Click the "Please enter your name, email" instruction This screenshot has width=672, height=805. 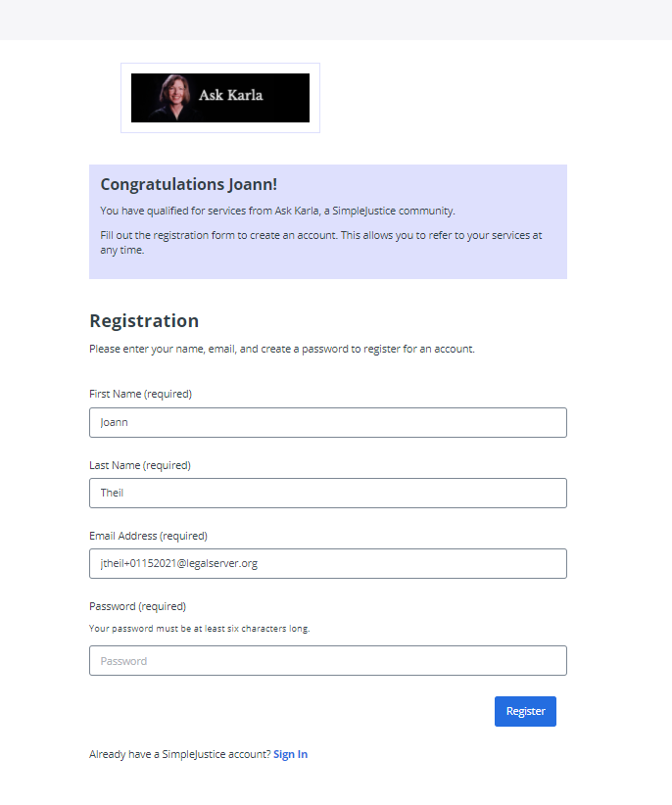tap(282, 349)
